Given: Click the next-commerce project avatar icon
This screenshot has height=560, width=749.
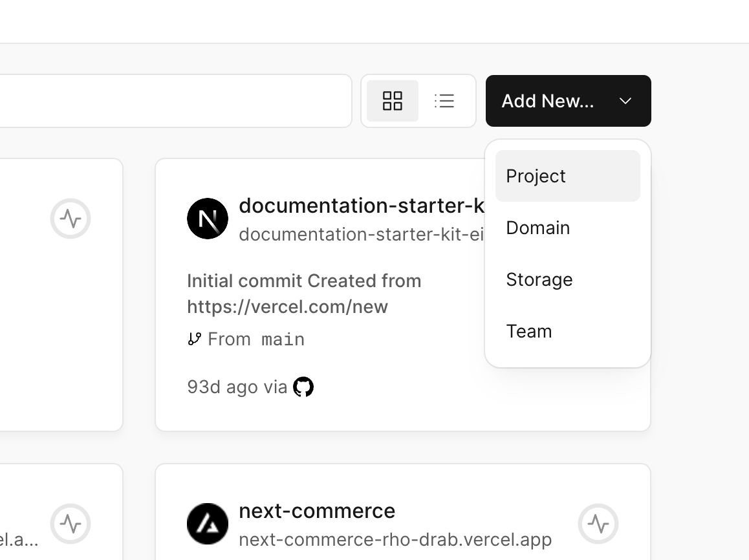Looking at the screenshot, I should (207, 524).
